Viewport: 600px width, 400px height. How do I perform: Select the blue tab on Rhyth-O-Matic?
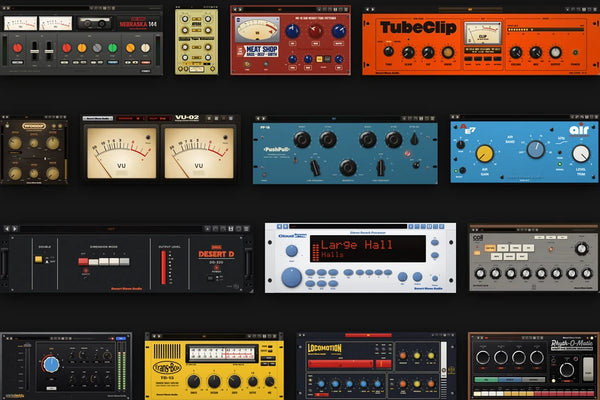510,380
